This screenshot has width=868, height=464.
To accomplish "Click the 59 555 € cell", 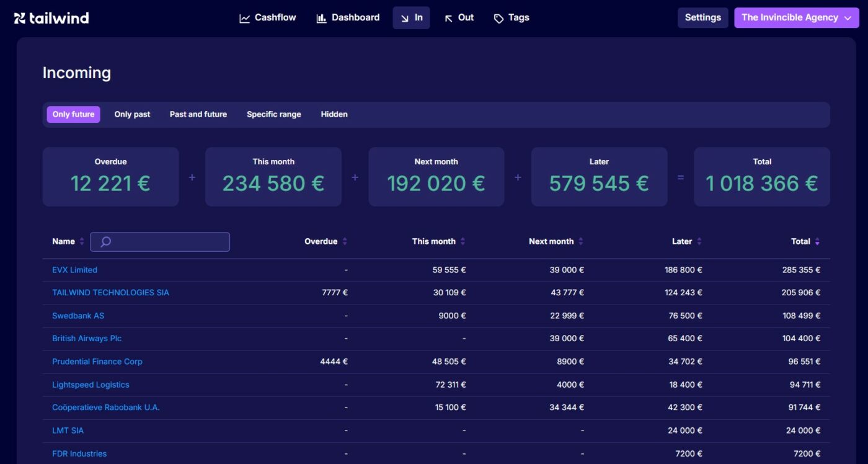I will (x=449, y=270).
